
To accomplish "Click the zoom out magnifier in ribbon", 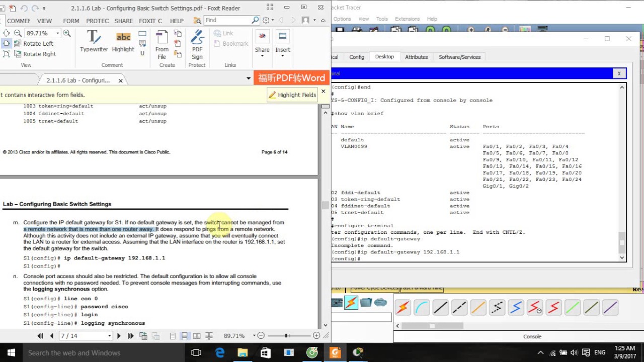I will coord(18,33).
